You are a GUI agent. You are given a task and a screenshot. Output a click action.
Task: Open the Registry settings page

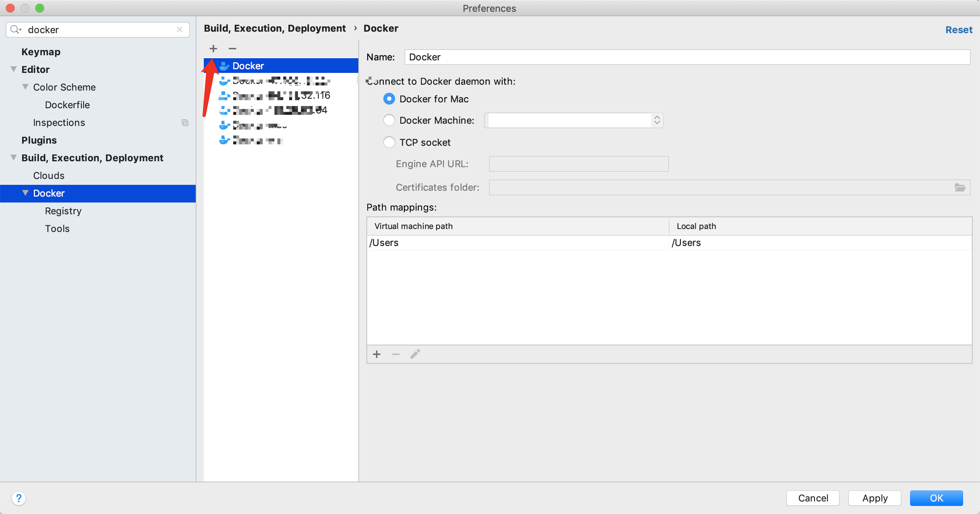point(63,211)
